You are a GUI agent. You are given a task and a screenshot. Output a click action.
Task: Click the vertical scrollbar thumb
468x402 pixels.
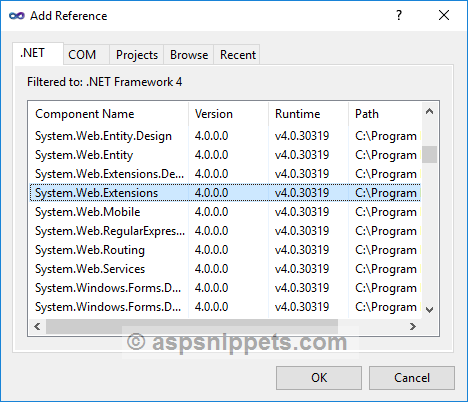click(430, 154)
